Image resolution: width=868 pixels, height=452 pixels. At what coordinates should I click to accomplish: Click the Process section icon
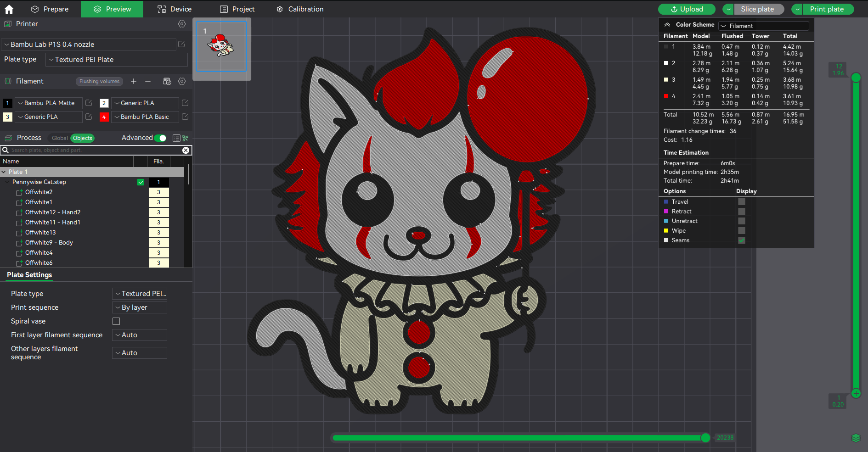click(8, 138)
